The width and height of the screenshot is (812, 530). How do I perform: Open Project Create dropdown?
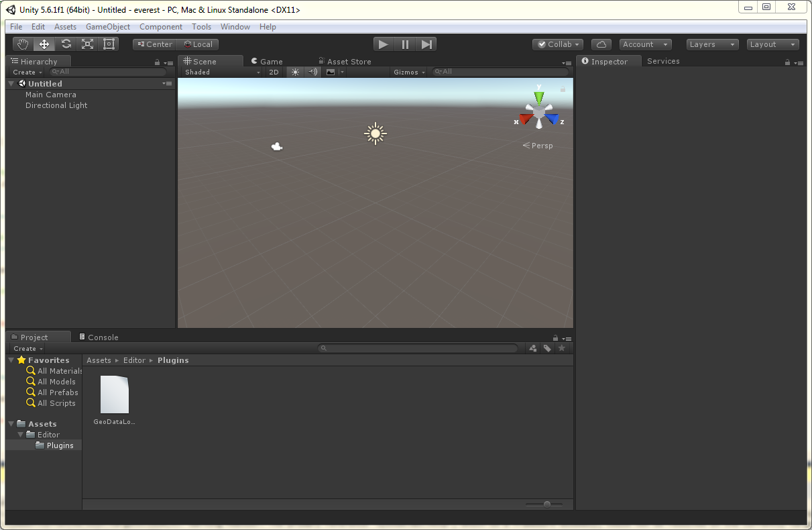pos(27,348)
